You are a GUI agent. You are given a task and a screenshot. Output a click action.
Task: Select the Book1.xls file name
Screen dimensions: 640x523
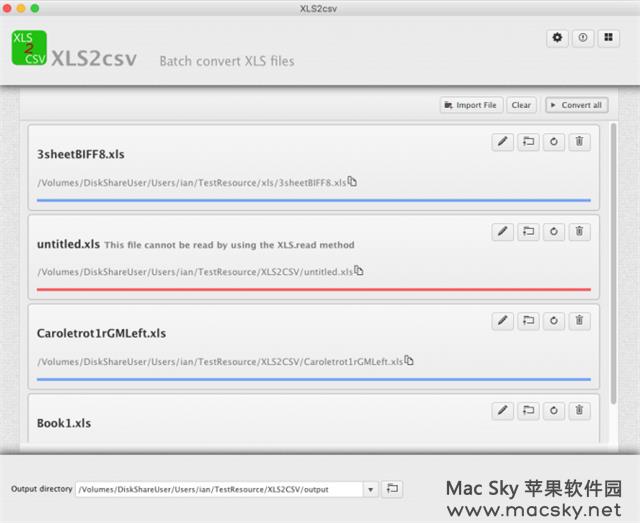click(64, 423)
